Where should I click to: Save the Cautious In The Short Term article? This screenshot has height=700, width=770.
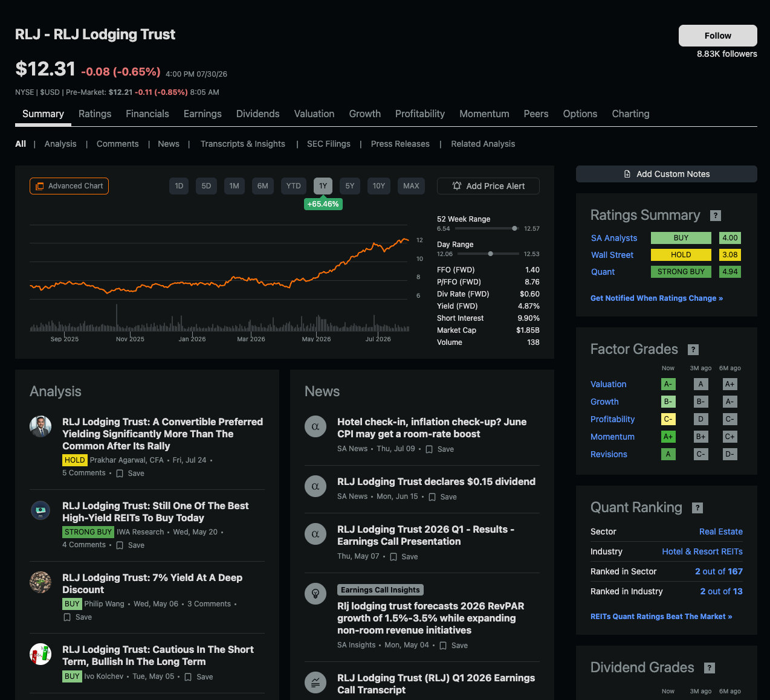(188, 677)
